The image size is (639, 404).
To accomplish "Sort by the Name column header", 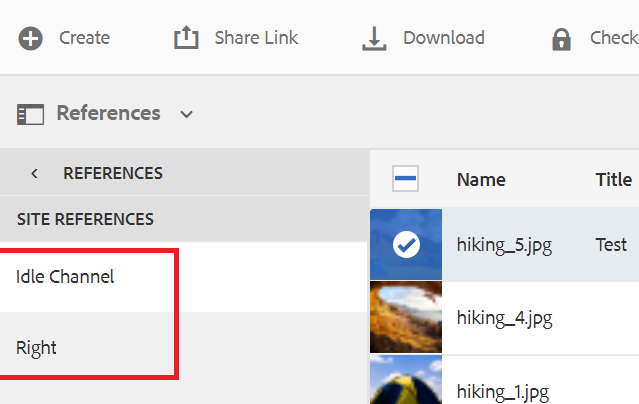I will [481, 180].
